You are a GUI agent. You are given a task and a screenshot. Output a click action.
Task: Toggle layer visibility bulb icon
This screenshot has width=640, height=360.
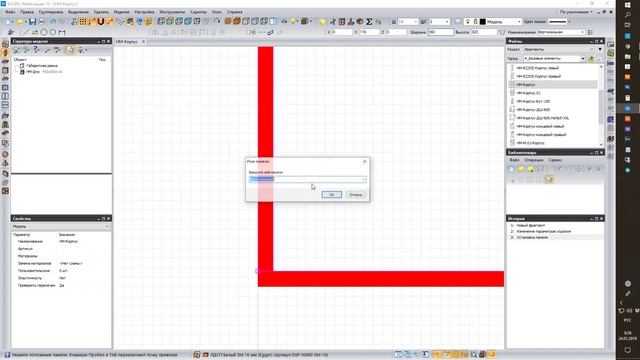(468, 22)
